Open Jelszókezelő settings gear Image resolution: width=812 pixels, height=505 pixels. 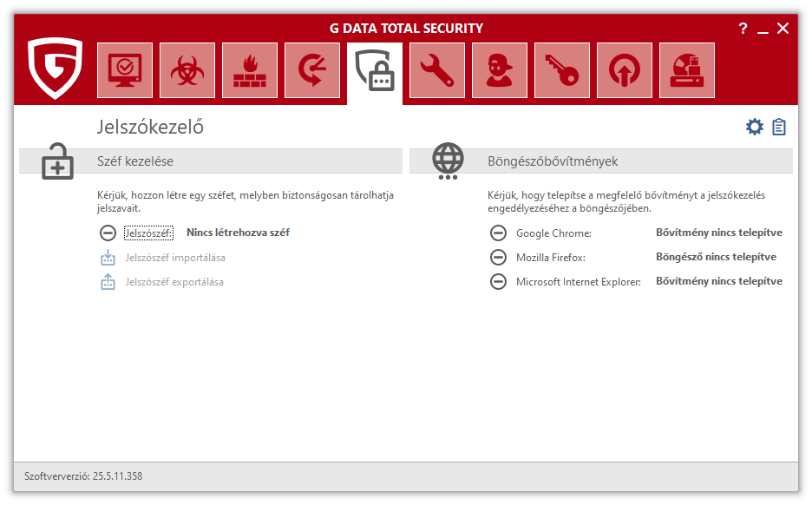coord(755,127)
